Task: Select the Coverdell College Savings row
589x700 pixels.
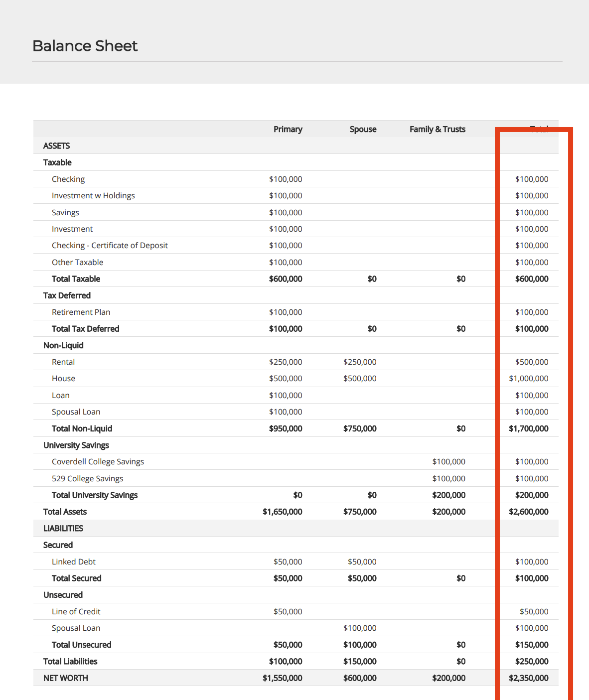Action: 98,462
